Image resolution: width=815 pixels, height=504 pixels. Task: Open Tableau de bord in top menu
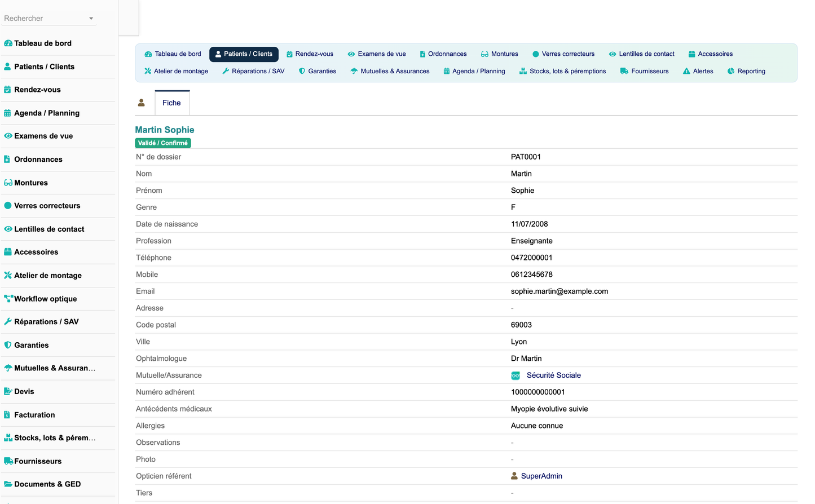(173, 54)
